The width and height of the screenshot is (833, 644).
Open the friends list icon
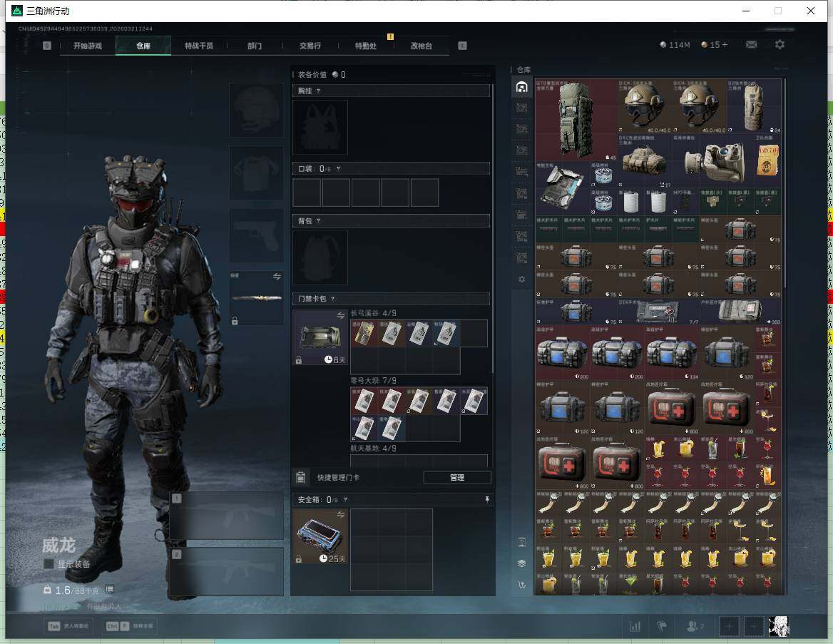click(695, 626)
